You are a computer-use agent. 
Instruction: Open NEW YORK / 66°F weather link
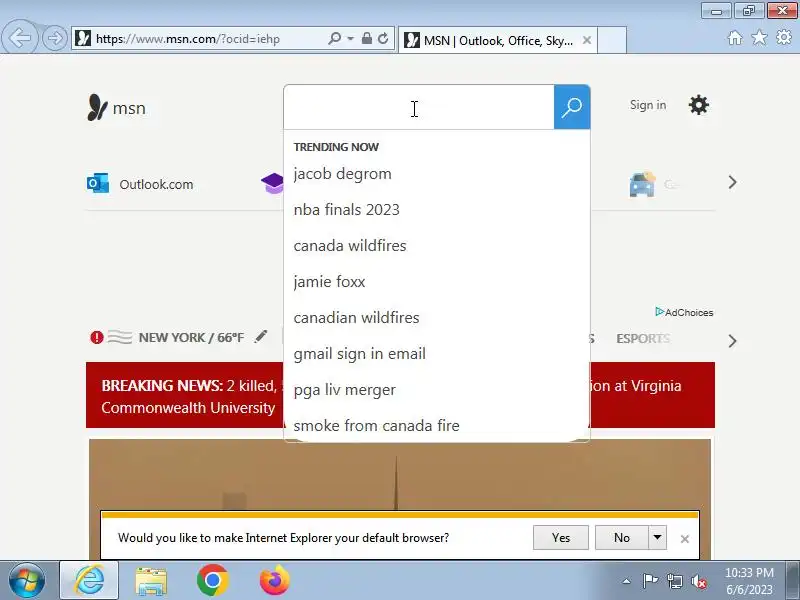pyautogui.click(x=191, y=338)
